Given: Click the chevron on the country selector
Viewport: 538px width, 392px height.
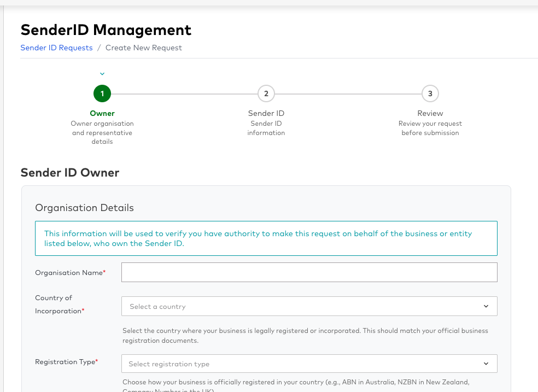Looking at the screenshot, I should 486,306.
